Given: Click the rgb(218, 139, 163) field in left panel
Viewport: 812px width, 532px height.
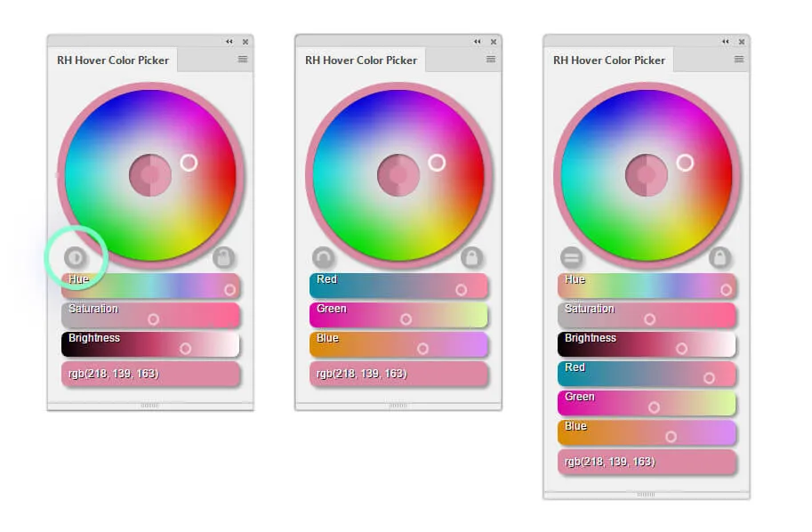Looking at the screenshot, I should [150, 374].
